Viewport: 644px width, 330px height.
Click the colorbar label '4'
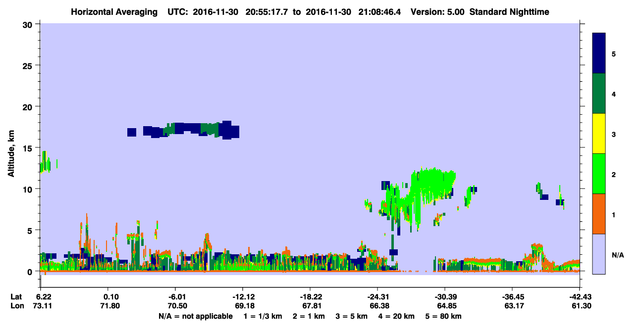(x=613, y=94)
